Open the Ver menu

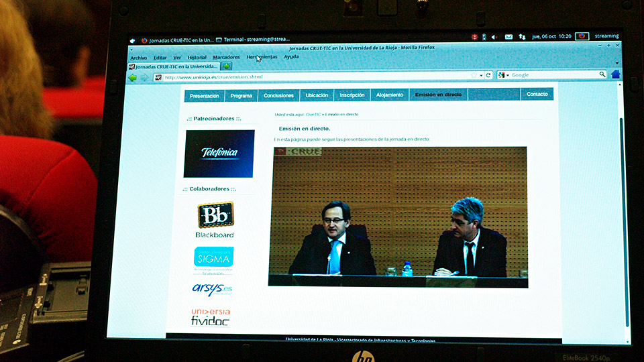click(177, 58)
